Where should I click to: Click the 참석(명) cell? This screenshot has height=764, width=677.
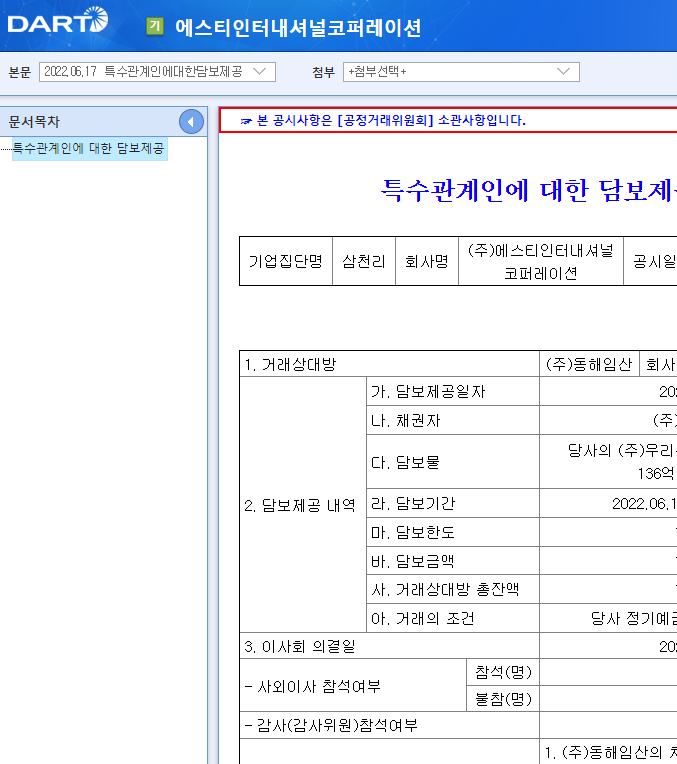point(503,672)
